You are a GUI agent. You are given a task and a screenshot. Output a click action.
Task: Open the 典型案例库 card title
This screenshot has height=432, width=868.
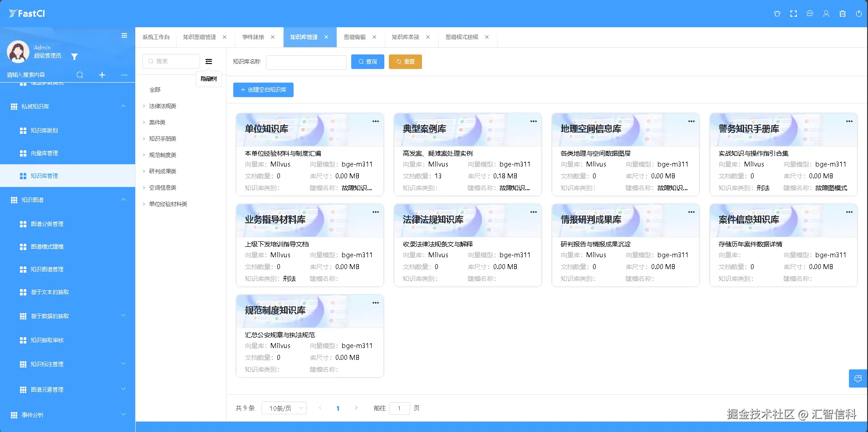point(425,129)
